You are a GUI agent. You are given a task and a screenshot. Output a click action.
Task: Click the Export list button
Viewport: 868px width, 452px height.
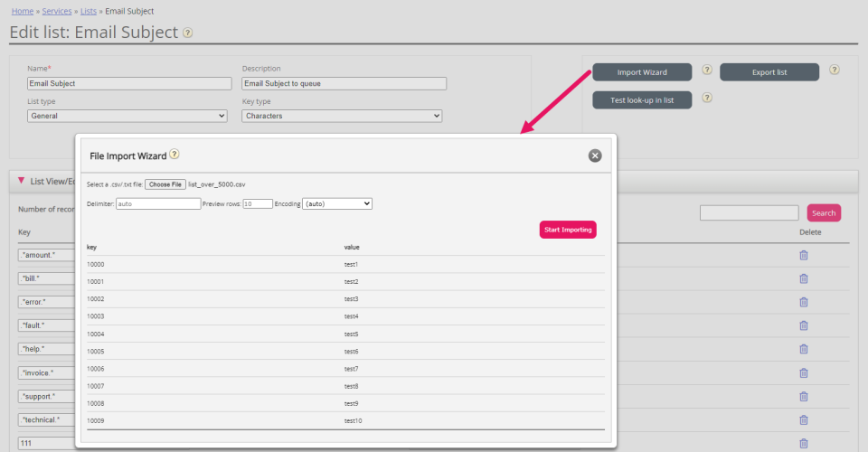769,71
